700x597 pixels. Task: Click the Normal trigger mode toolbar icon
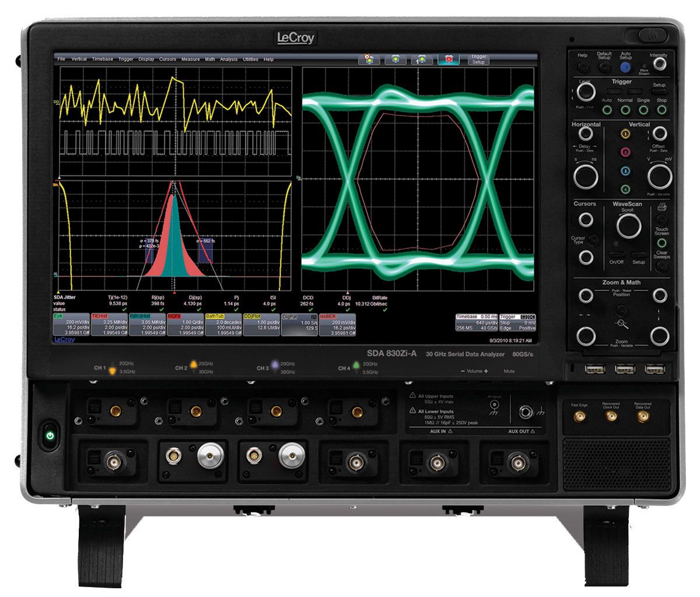click(396, 59)
